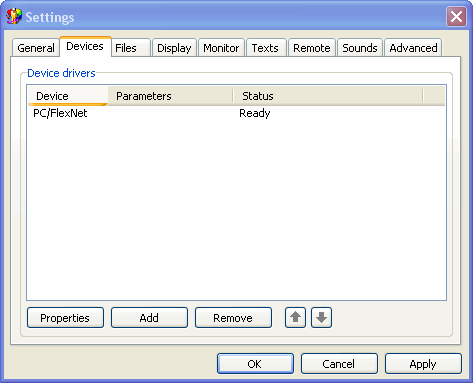Open Properties for the device driver
The image size is (473, 383).
pyautogui.click(x=65, y=318)
